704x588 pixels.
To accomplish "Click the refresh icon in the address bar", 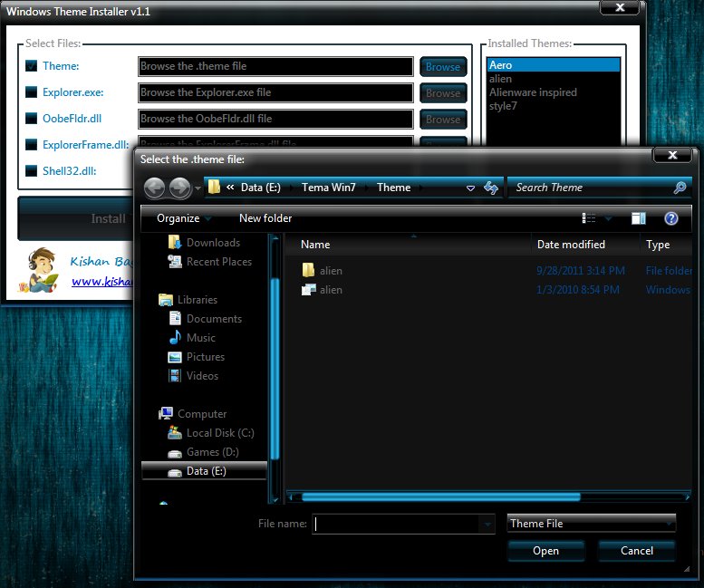I will 491,188.
